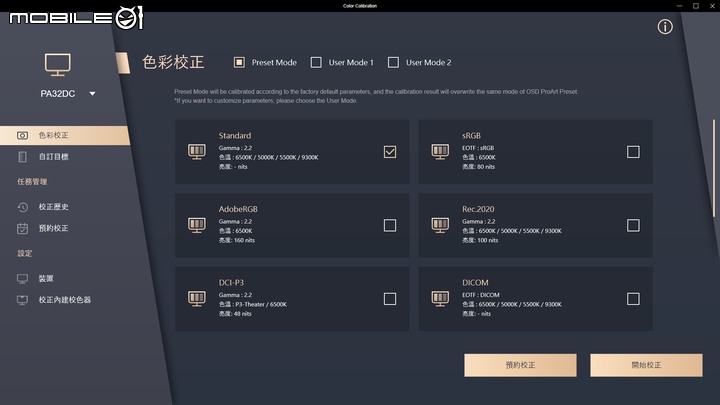This screenshot has height=405, width=720.
Task: Click '160 nits' brightness under AdobeRGB
Action: 243,240
